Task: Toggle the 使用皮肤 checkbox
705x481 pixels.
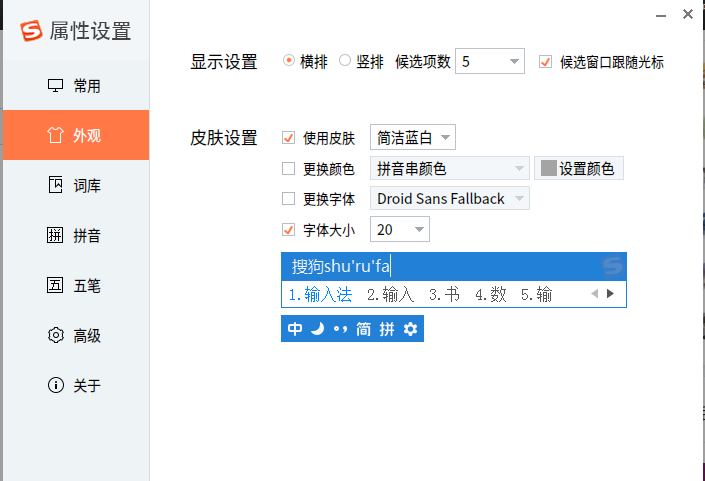Action: point(288,138)
